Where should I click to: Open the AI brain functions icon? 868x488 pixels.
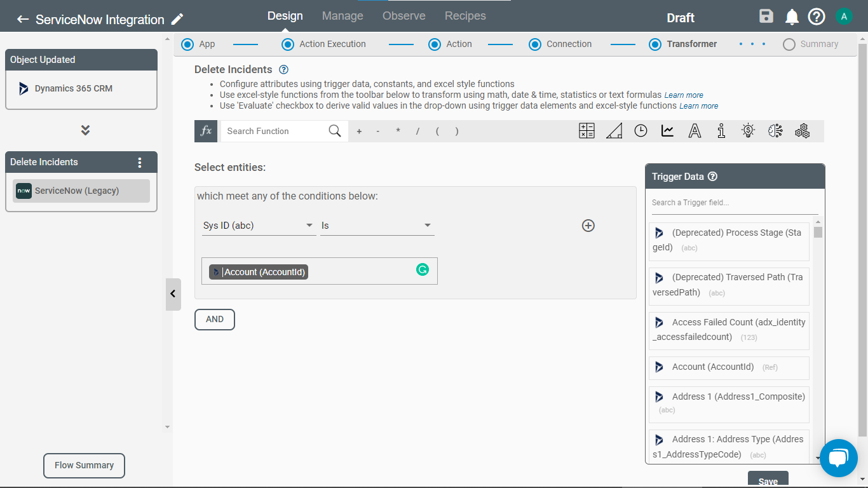[x=775, y=131]
